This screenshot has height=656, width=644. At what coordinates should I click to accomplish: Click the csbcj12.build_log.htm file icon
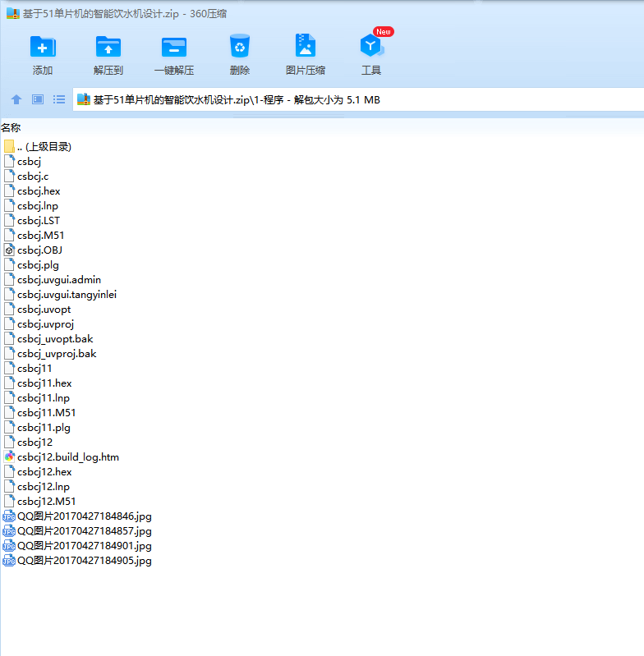point(9,456)
